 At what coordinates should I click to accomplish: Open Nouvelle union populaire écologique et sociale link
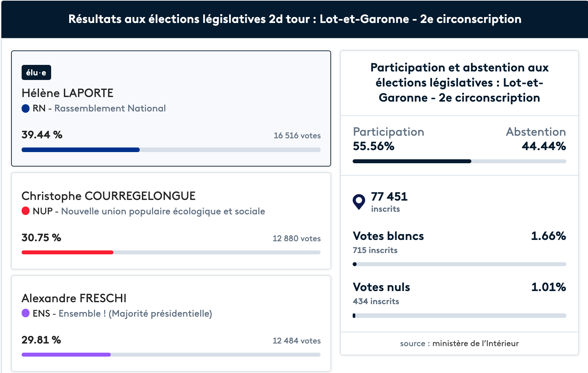tap(163, 211)
